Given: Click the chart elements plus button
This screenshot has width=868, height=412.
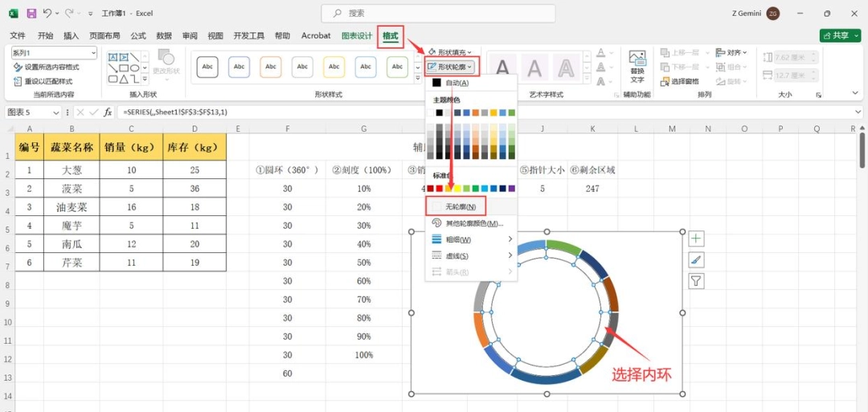Looking at the screenshot, I should click(696, 239).
